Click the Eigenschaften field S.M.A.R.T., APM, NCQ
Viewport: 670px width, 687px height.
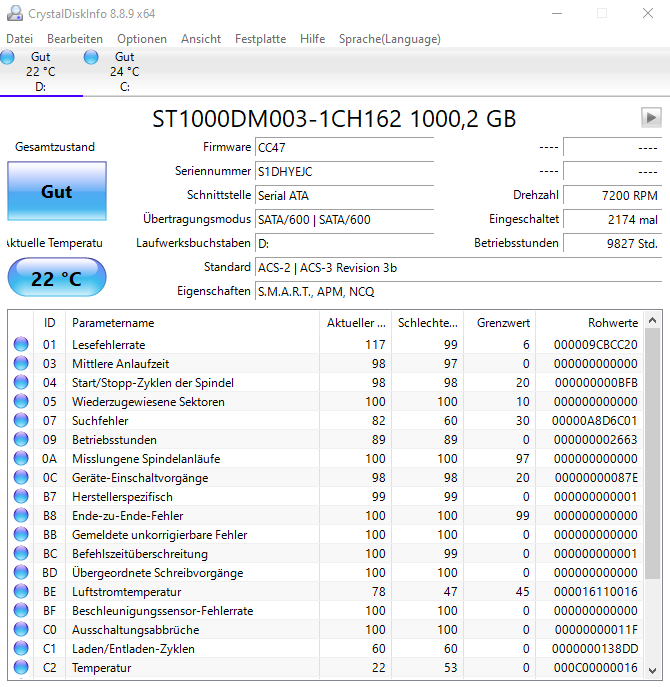pyautogui.click(x=458, y=291)
